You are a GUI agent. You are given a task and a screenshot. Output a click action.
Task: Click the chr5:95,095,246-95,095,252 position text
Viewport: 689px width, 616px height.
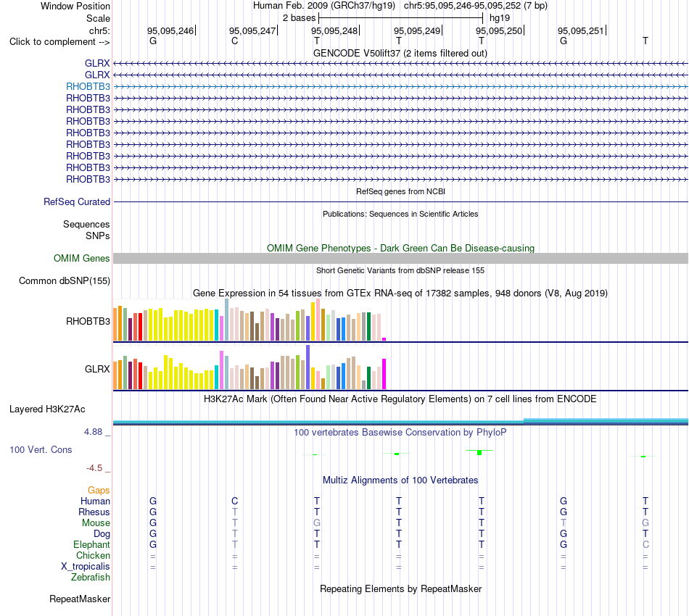coord(476,6)
